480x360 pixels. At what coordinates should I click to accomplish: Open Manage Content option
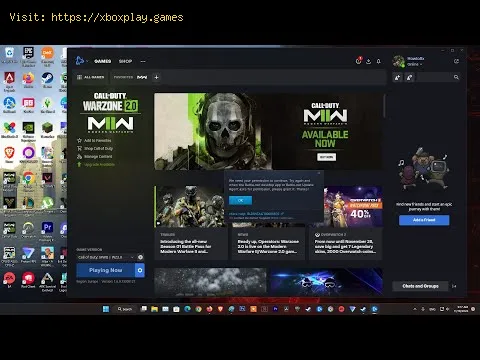[95, 156]
